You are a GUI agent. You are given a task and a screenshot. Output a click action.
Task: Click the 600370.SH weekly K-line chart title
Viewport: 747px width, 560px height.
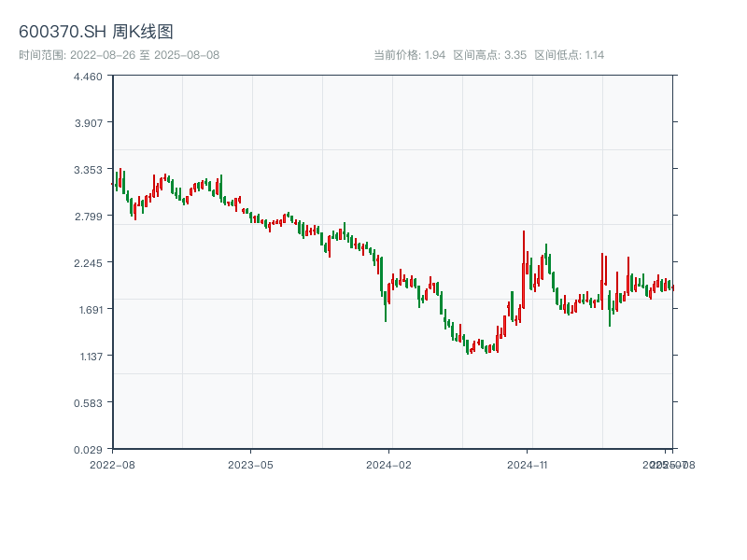[96, 33]
